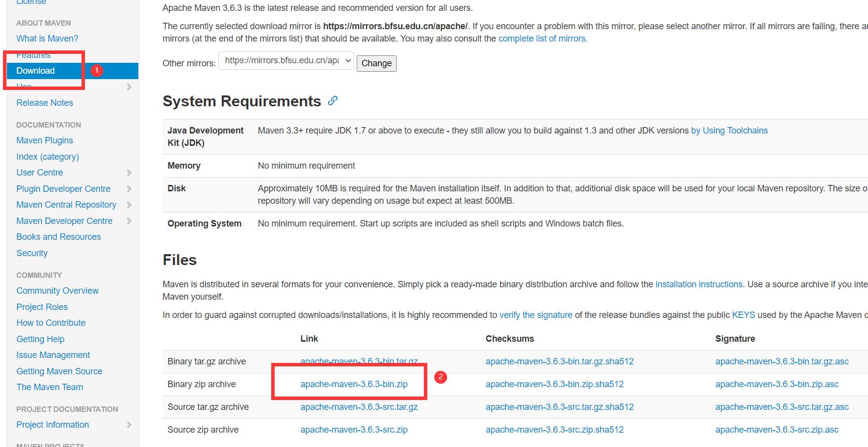
Task: Open Maven Developer Centre page
Action: [x=64, y=221]
